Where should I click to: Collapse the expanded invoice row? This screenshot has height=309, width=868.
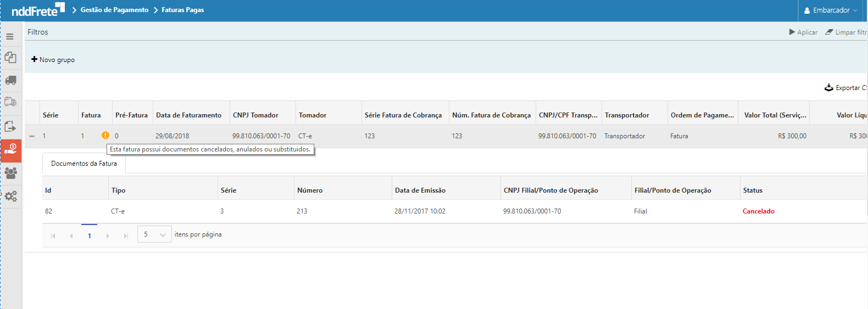coord(32,136)
